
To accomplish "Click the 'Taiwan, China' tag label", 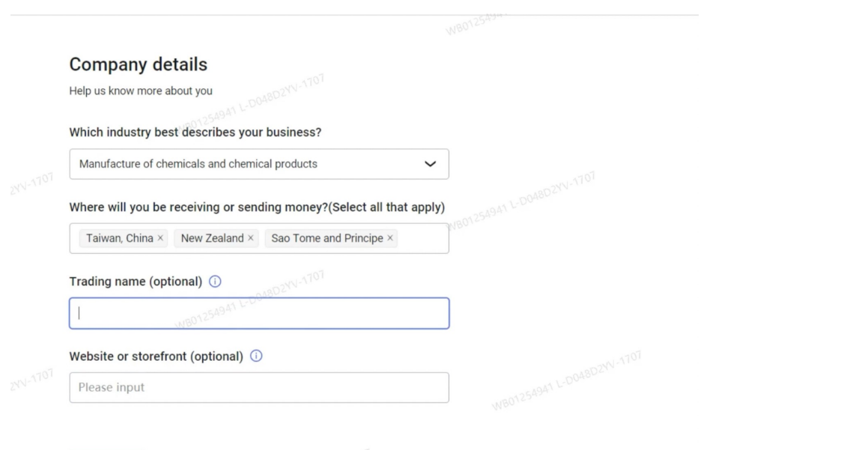I will (x=120, y=238).
